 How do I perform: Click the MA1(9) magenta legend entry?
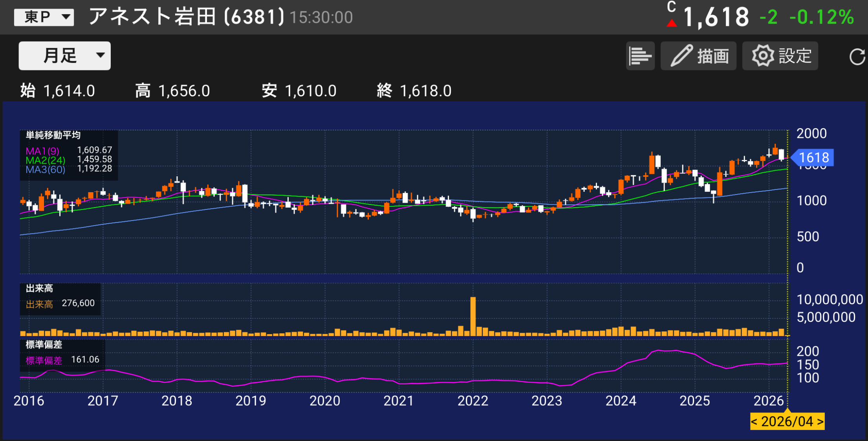(x=42, y=151)
